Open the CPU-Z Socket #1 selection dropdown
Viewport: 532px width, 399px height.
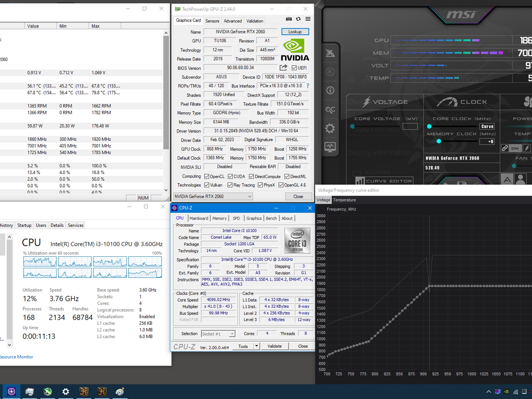pyautogui.click(x=218, y=334)
